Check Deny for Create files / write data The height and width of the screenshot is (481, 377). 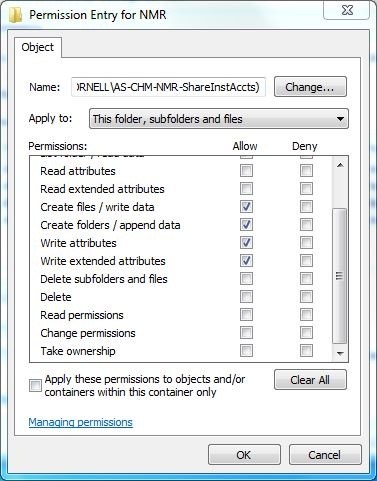point(306,207)
